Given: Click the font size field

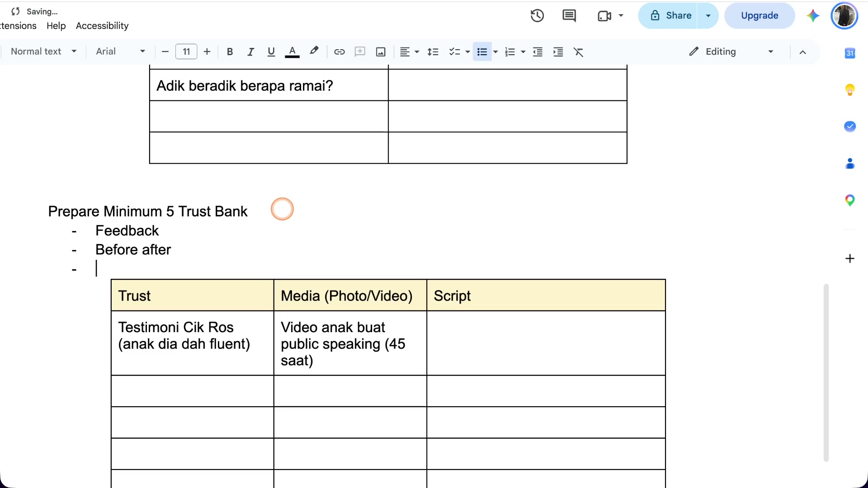Looking at the screenshot, I should click(186, 52).
